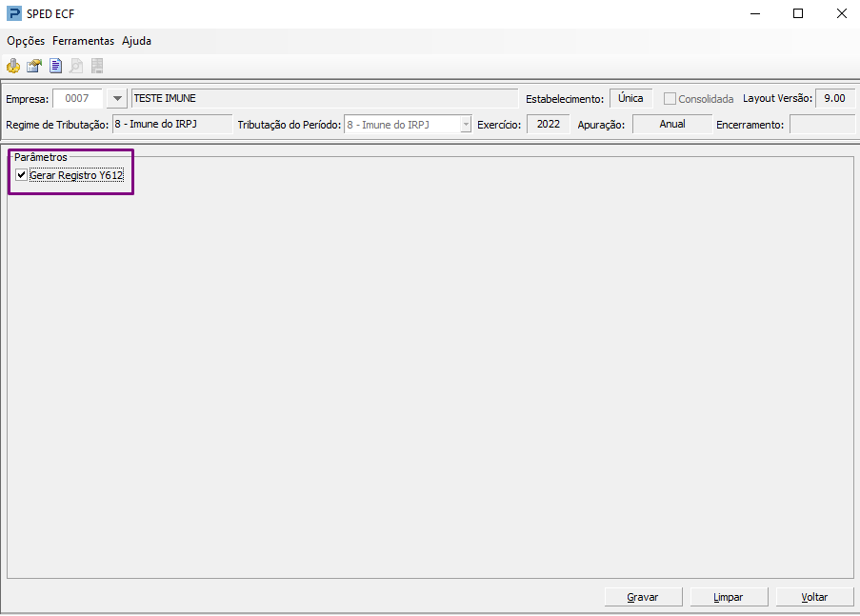Click the yellow gear configuration toolbar icon
Image resolution: width=860 pixels, height=616 pixels.
click(13, 67)
